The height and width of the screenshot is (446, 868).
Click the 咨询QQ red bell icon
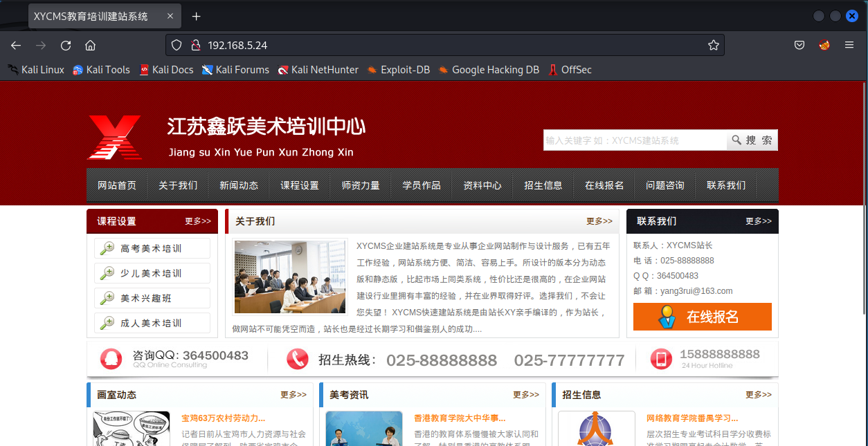[x=111, y=359]
